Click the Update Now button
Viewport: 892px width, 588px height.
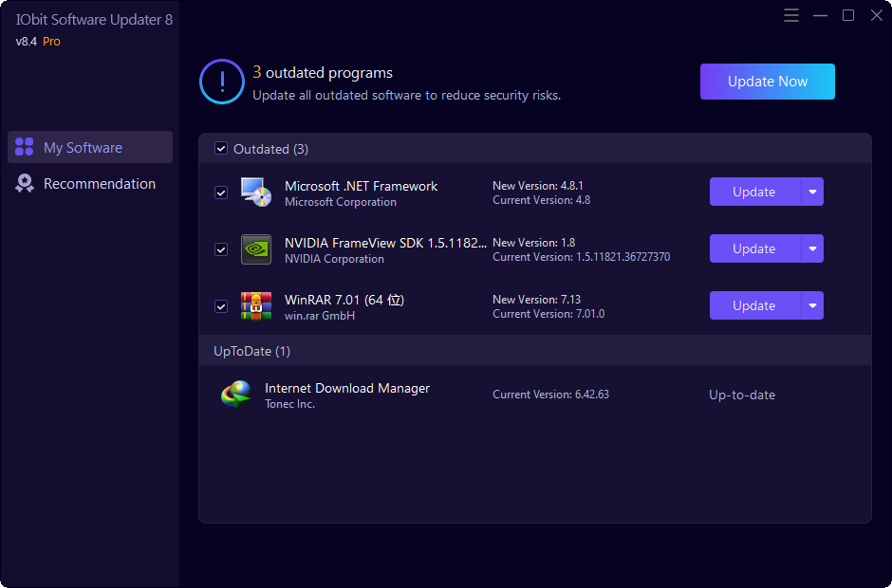pos(767,82)
